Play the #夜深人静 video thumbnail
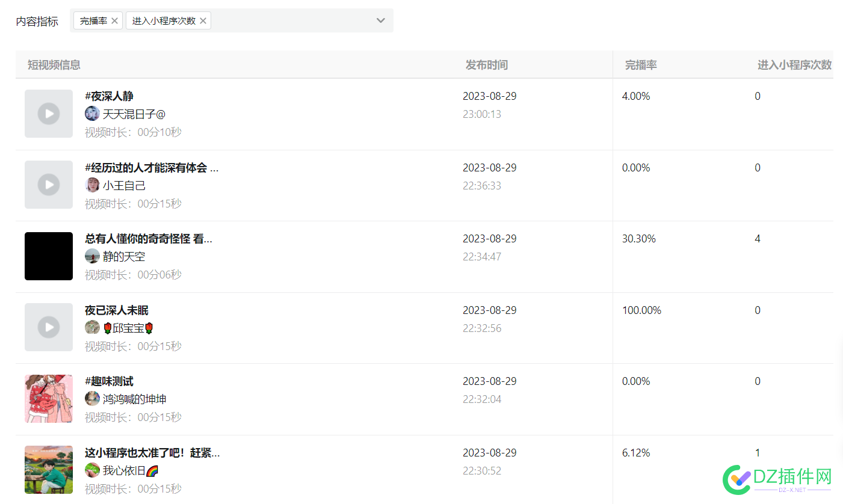The width and height of the screenshot is (843, 504). pos(49,114)
